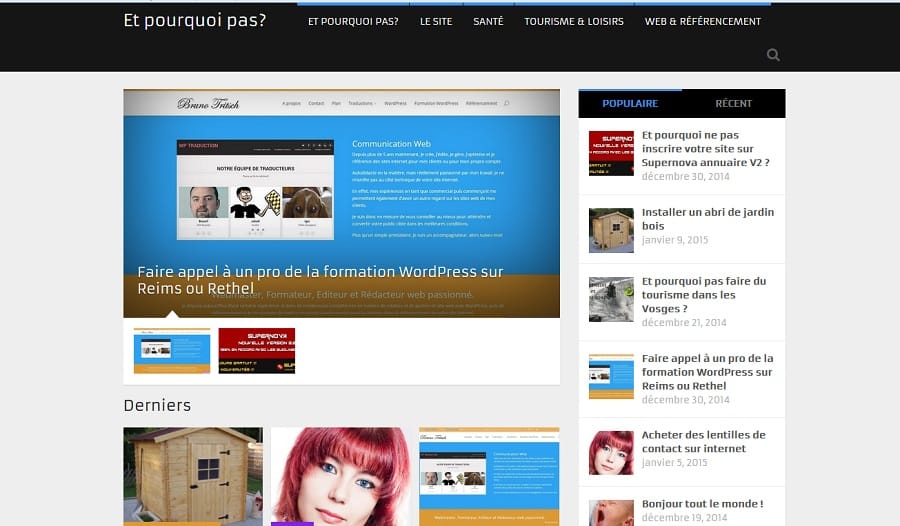900x526 pixels.
Task: Select the Supernova slider thumbnail
Action: 256,350
